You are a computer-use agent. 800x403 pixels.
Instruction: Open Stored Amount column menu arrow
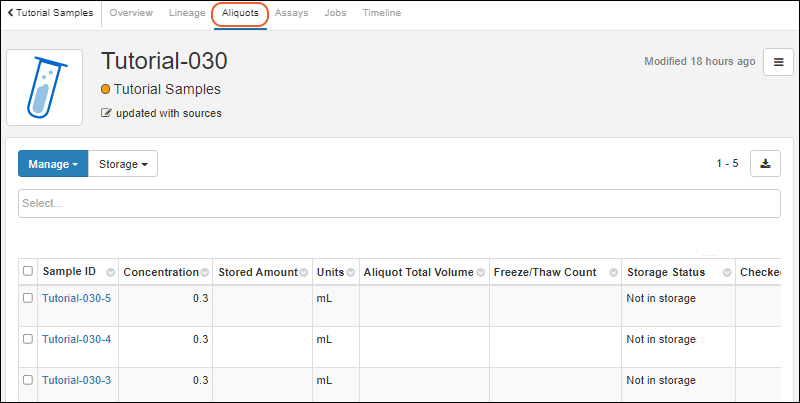click(x=304, y=273)
